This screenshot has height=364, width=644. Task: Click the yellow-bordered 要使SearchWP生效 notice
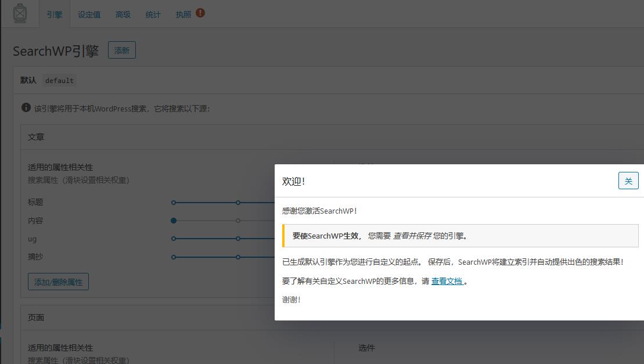coord(460,236)
